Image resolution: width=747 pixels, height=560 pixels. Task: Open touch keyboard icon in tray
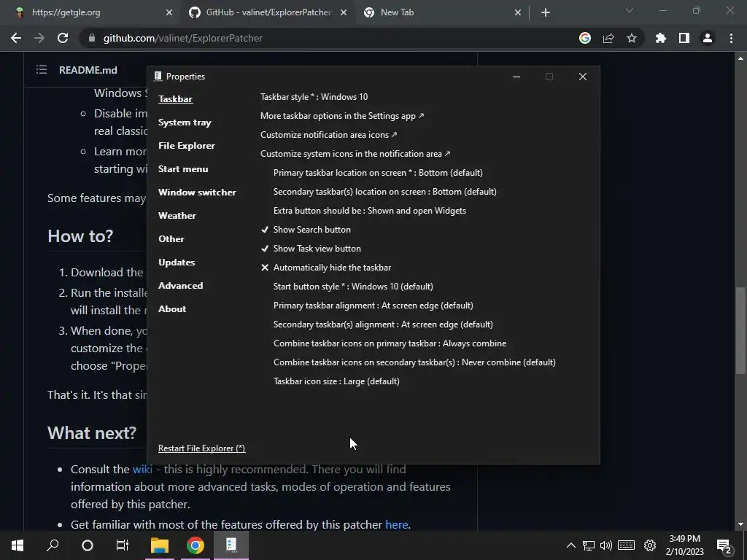(627, 545)
